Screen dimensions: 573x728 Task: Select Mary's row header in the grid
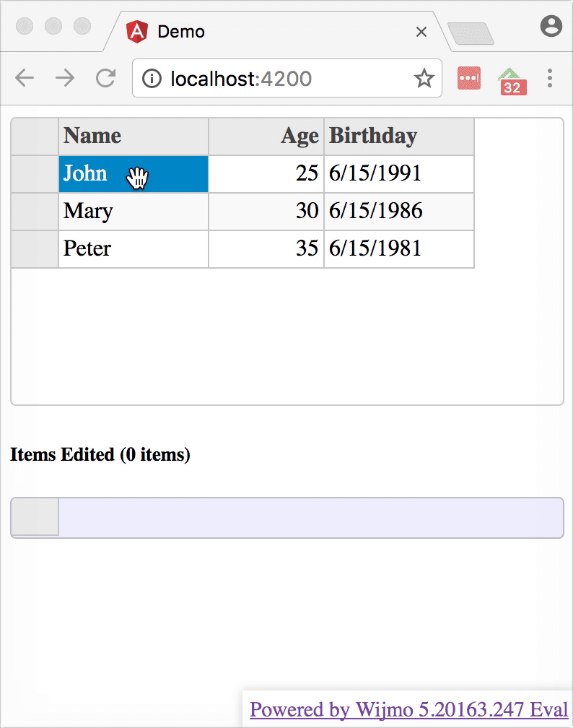pos(34,212)
